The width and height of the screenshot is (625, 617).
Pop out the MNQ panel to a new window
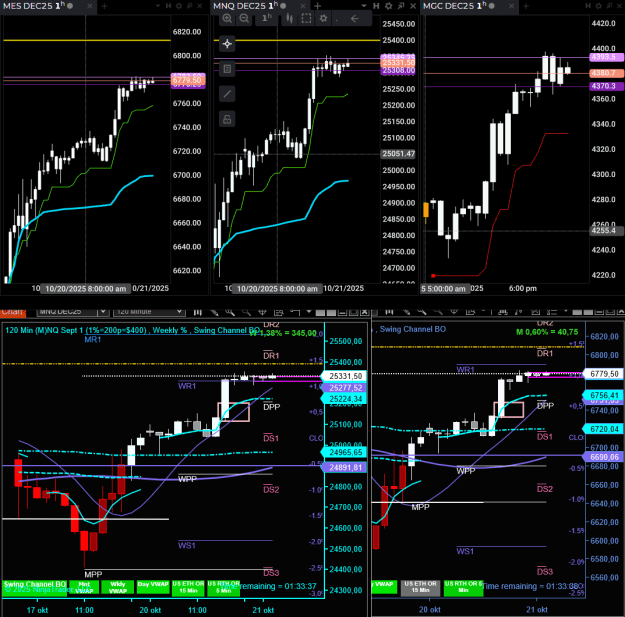(401, 6)
